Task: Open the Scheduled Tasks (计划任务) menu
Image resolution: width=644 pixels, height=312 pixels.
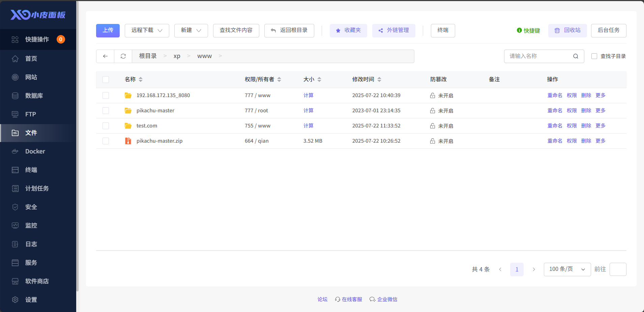Action: coord(38,189)
